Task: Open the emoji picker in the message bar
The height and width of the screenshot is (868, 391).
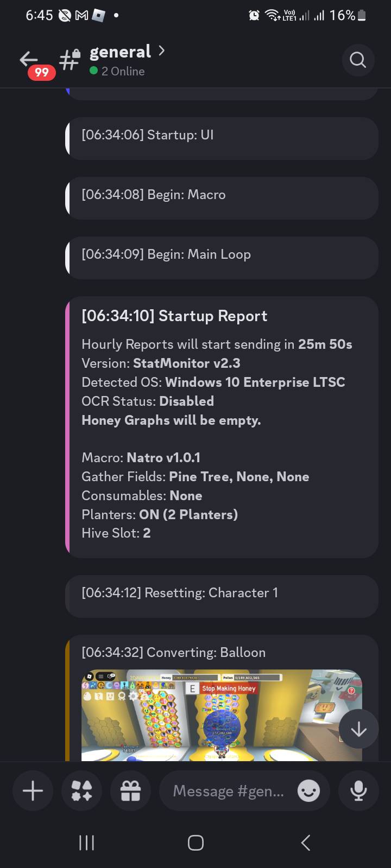Action: click(x=308, y=791)
